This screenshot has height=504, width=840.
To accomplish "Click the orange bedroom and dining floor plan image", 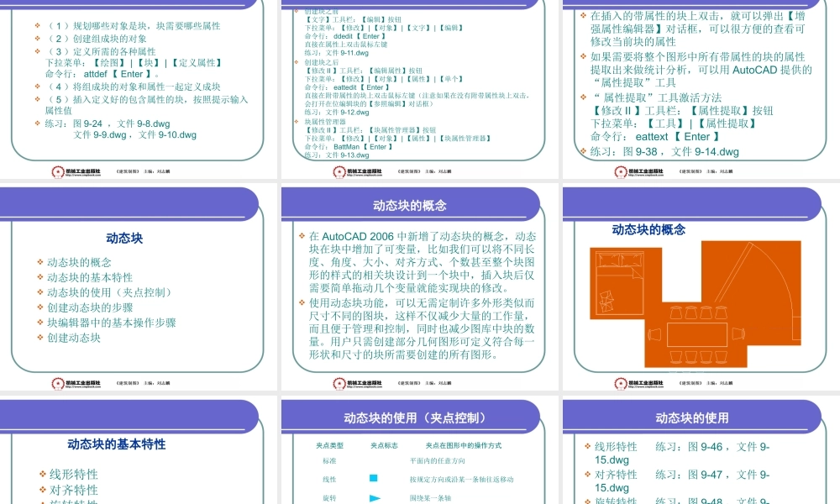I will point(696,304).
